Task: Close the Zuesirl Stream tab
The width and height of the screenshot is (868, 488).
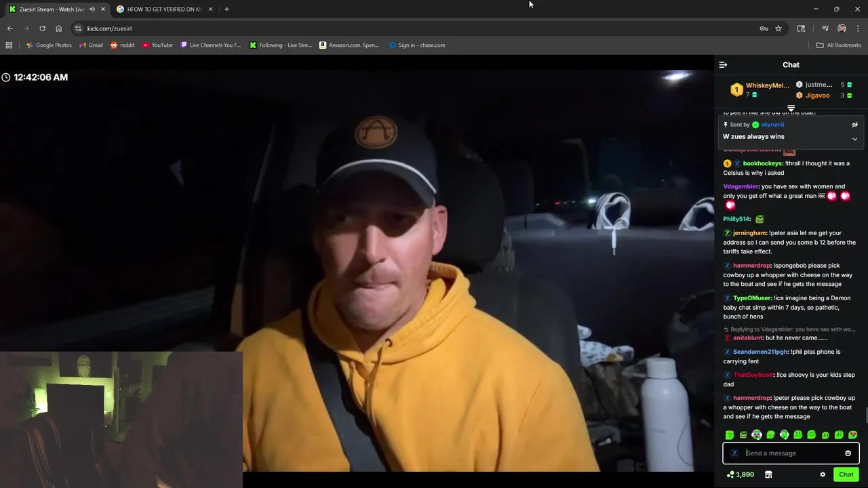Action: (x=103, y=9)
